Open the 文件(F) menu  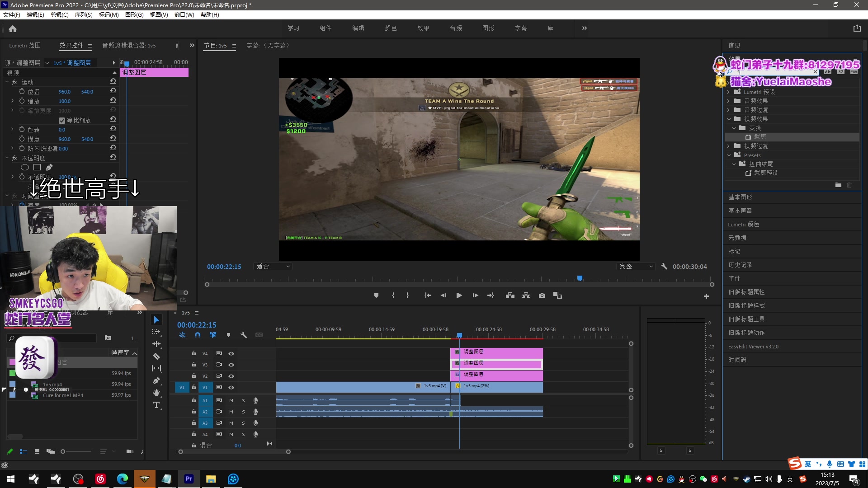[12, 15]
